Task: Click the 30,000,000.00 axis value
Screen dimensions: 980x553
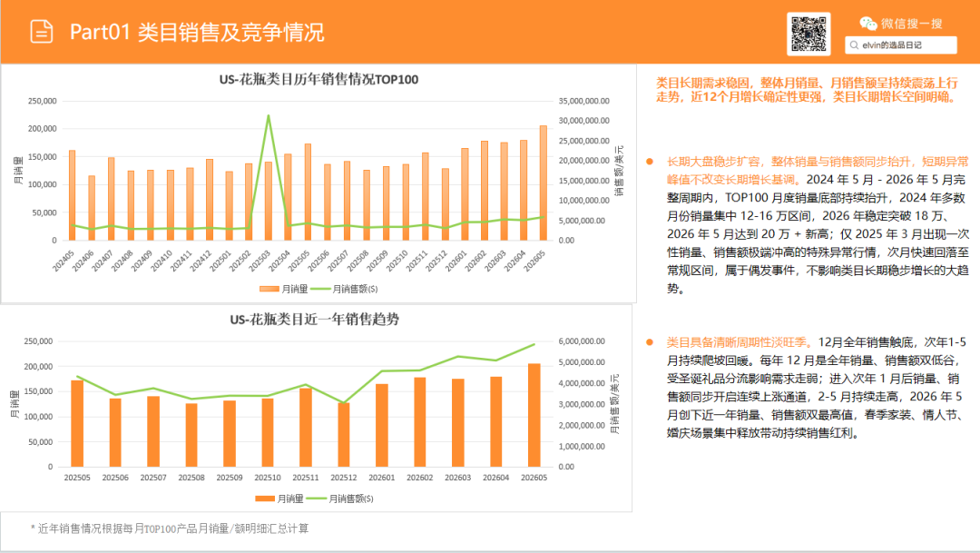Action: 583,121
